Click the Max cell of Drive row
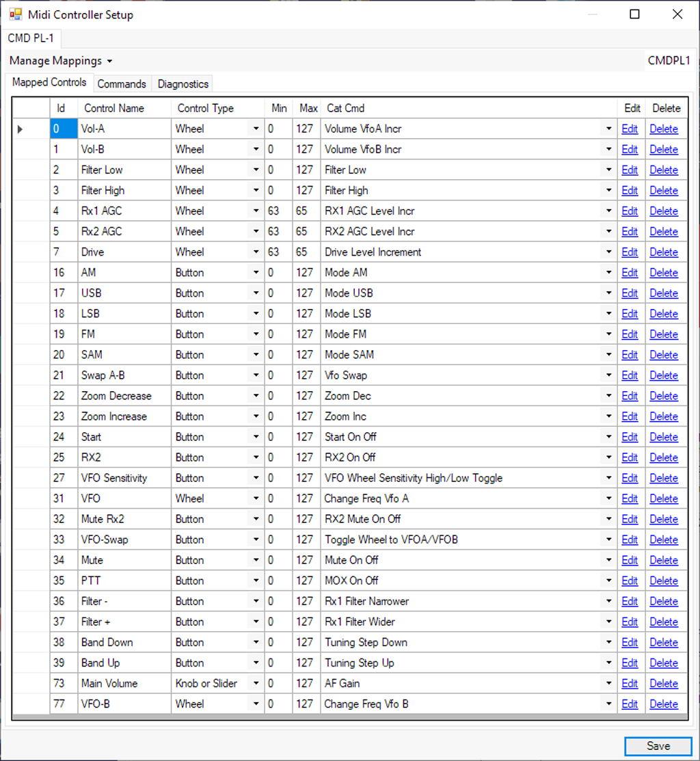700x761 pixels. point(306,252)
